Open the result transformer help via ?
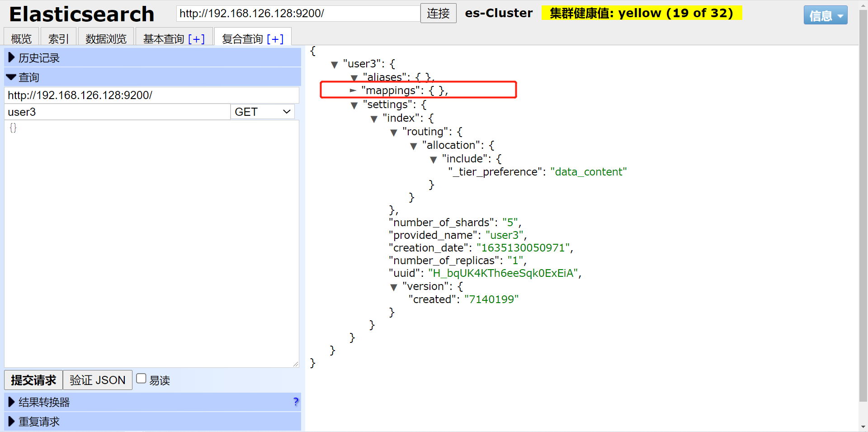The width and height of the screenshot is (868, 432). click(x=296, y=402)
